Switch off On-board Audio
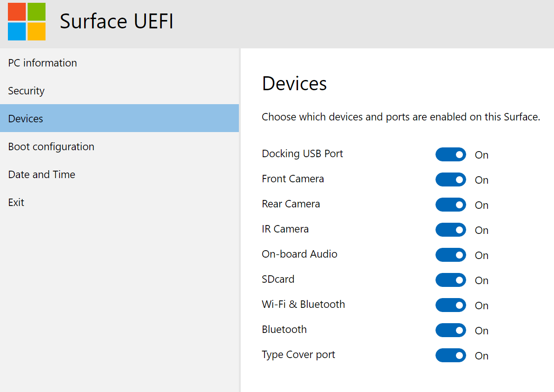 point(450,255)
